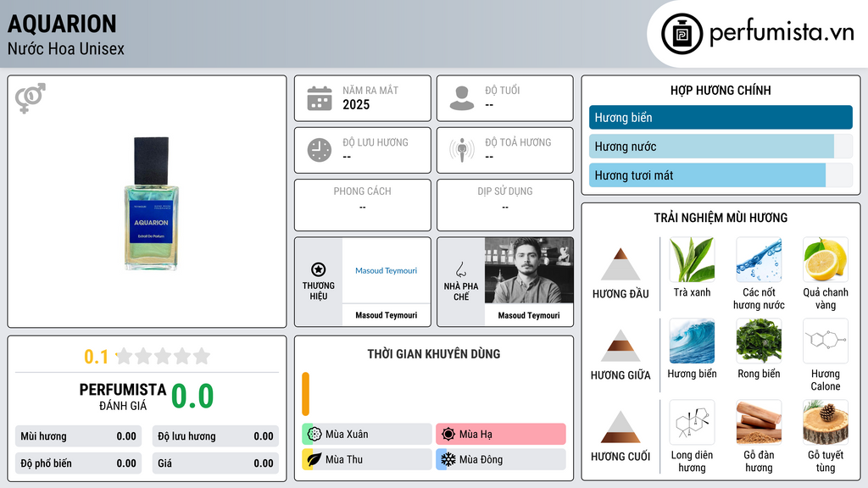Click the ambergris molecule note image
The height and width of the screenshot is (488, 868).
(x=692, y=422)
